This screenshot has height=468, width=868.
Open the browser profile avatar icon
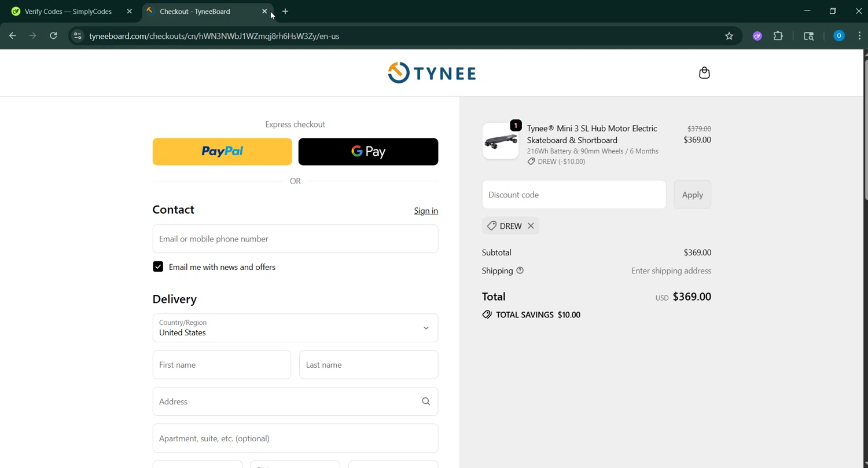coord(838,36)
